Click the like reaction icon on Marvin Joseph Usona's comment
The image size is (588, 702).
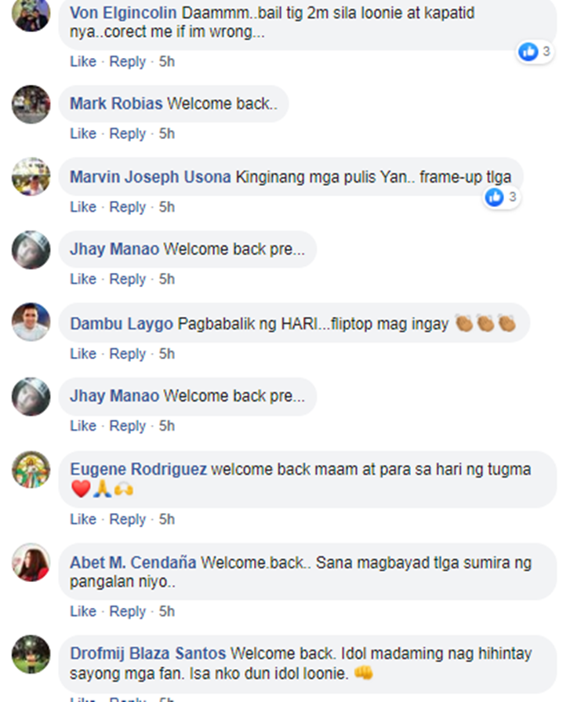coord(495,197)
